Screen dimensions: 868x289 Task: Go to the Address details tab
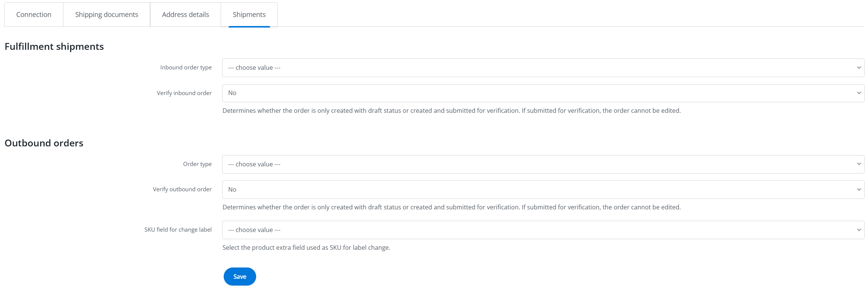(x=185, y=15)
